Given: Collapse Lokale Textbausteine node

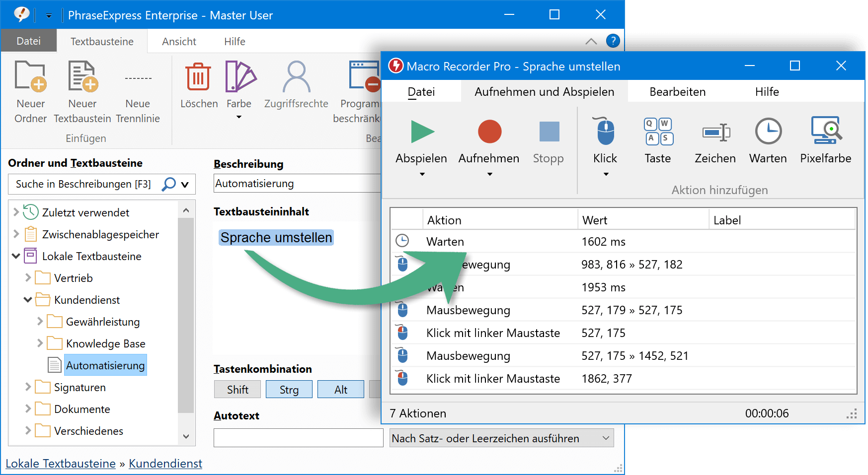Looking at the screenshot, I should pos(16,256).
